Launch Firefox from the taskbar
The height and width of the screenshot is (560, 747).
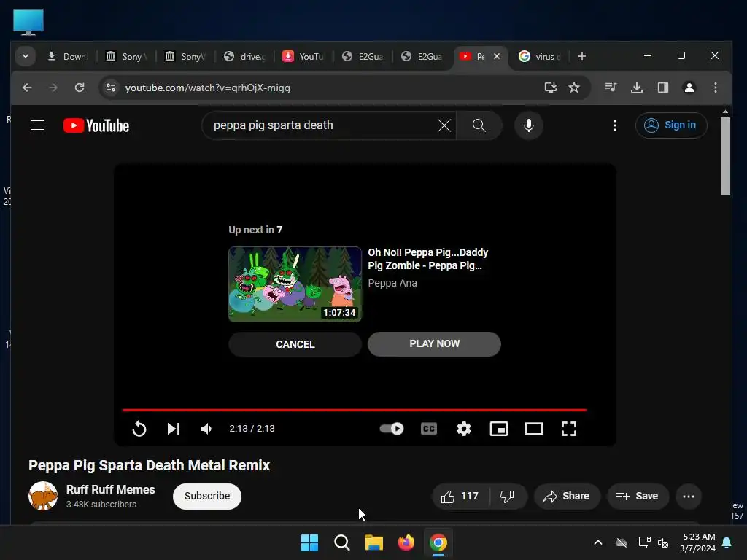pos(406,542)
